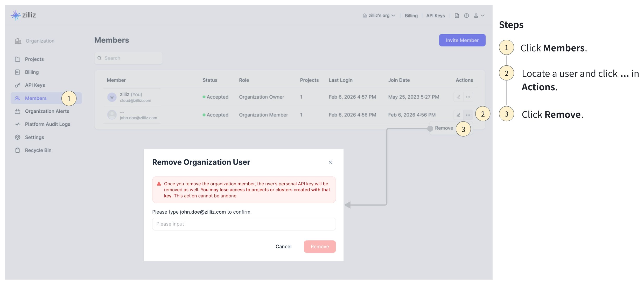644x285 pixels.
Task: Open the user account dropdown menu
Action: pos(479,16)
